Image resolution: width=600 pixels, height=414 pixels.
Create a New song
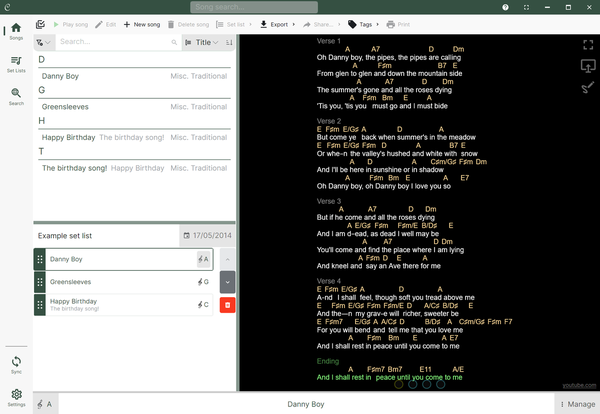[142, 24]
